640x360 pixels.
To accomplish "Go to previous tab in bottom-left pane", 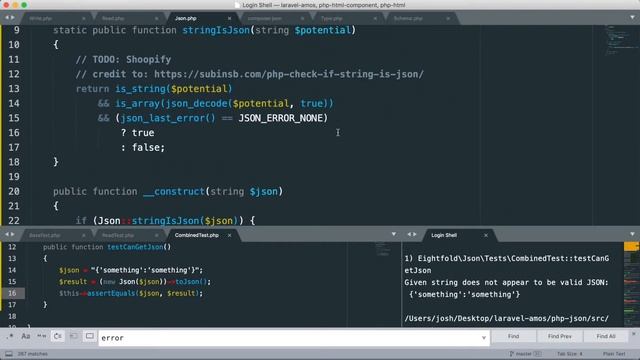I will tap(7, 234).
